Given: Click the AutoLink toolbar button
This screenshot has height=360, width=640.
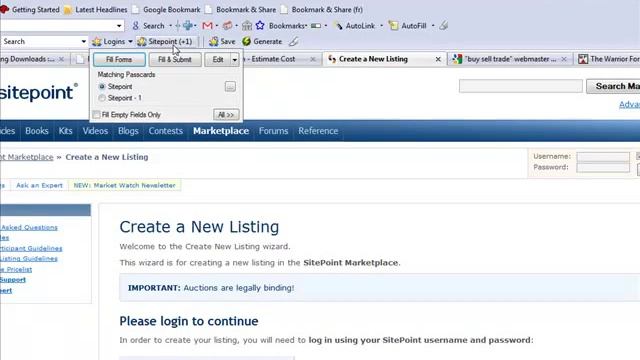Looking at the screenshot, I should point(355,26).
